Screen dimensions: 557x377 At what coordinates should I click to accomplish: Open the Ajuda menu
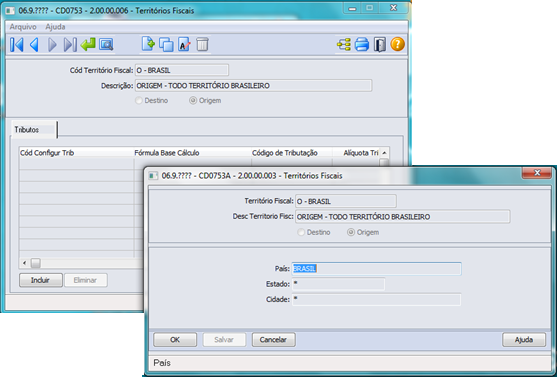[x=55, y=27]
